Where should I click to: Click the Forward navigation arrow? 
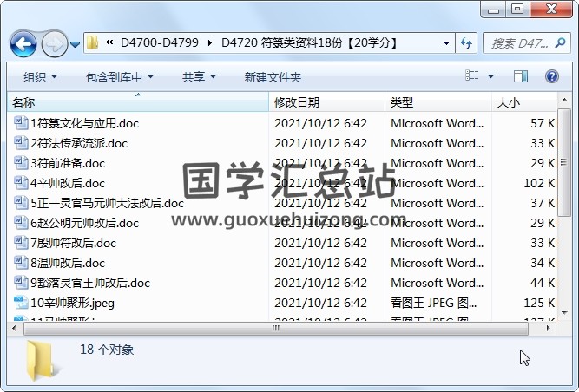click(x=55, y=44)
